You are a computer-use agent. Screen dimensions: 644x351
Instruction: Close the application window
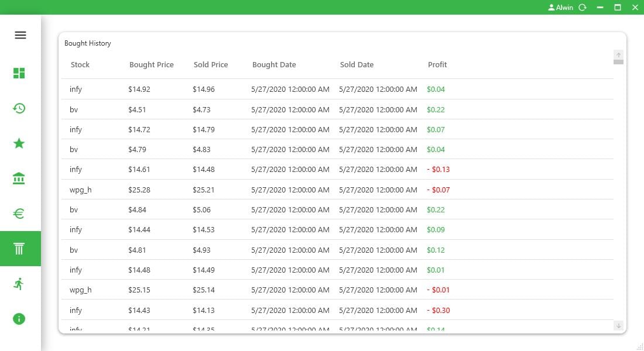pos(635,8)
